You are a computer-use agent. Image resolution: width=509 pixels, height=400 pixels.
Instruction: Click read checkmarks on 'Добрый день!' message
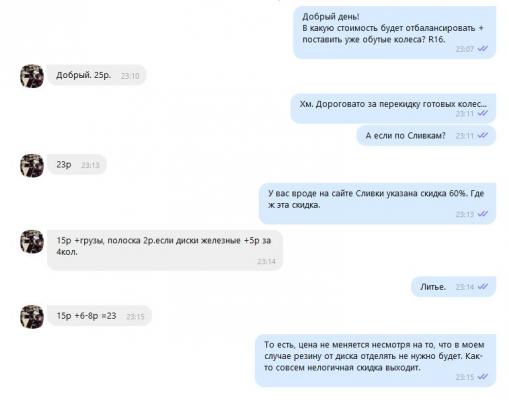pyautogui.click(x=482, y=49)
